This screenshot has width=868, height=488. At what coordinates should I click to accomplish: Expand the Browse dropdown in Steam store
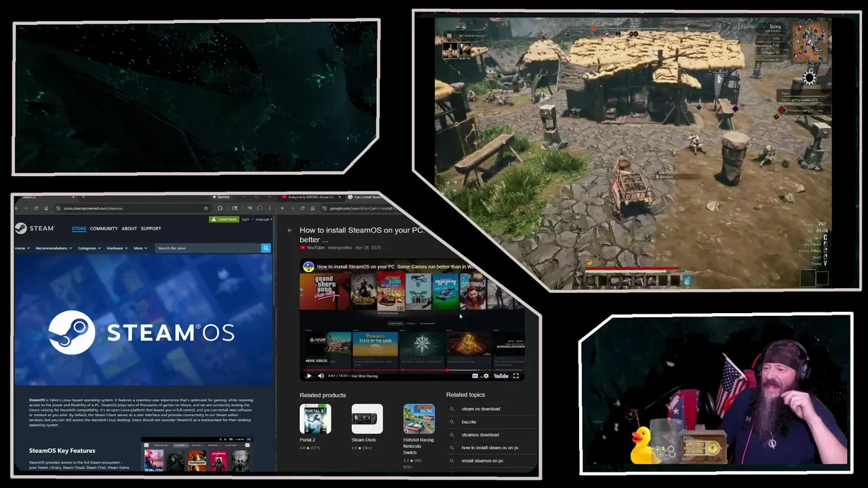[22, 248]
